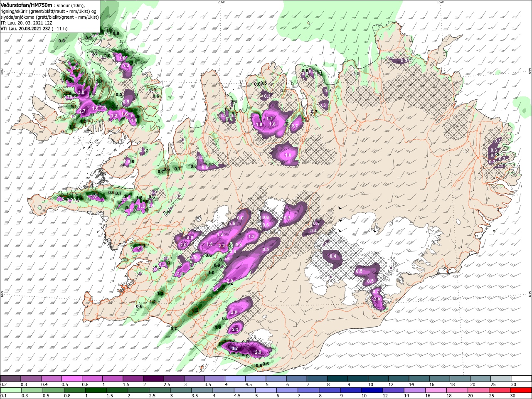This screenshot has width=532, height=399.
Task: Pick the lower legend swatch labeled 30 (bright red)
Action: pyautogui.click(x=521, y=390)
